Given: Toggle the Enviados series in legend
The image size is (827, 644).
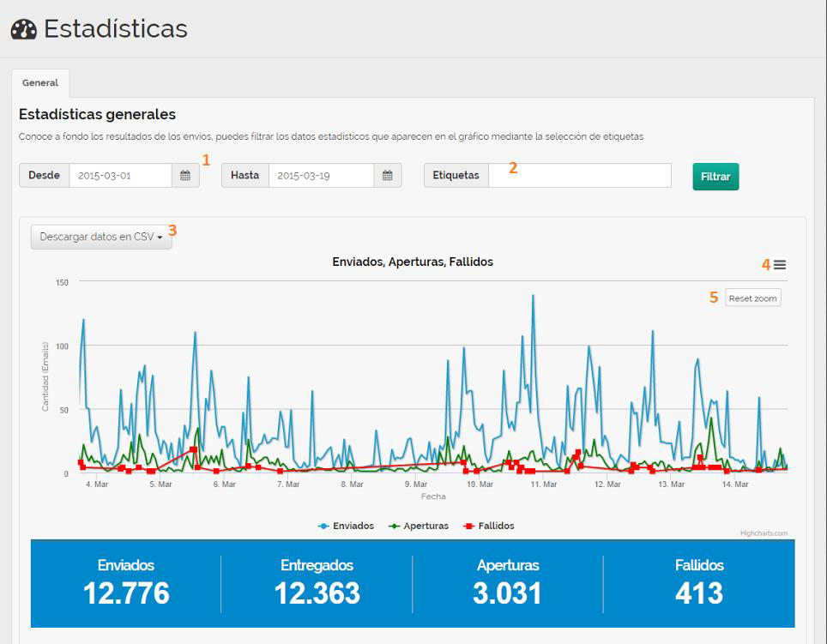Looking at the screenshot, I should (x=347, y=526).
